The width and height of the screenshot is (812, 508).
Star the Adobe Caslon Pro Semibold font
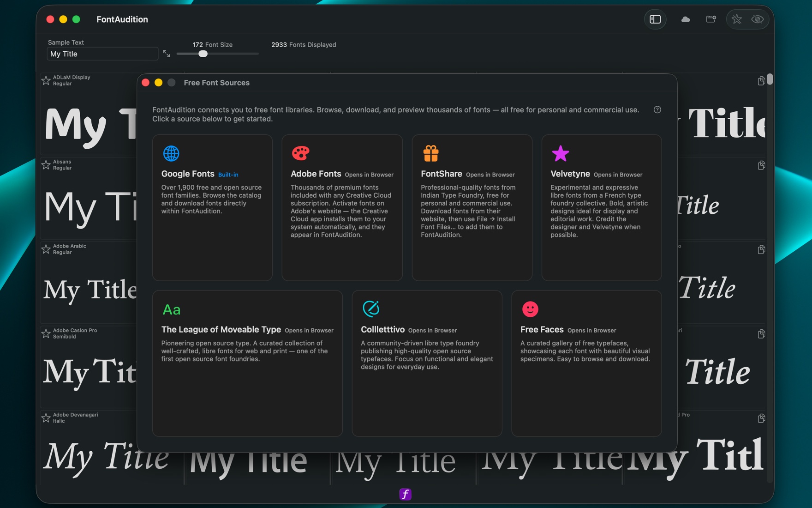point(46,333)
